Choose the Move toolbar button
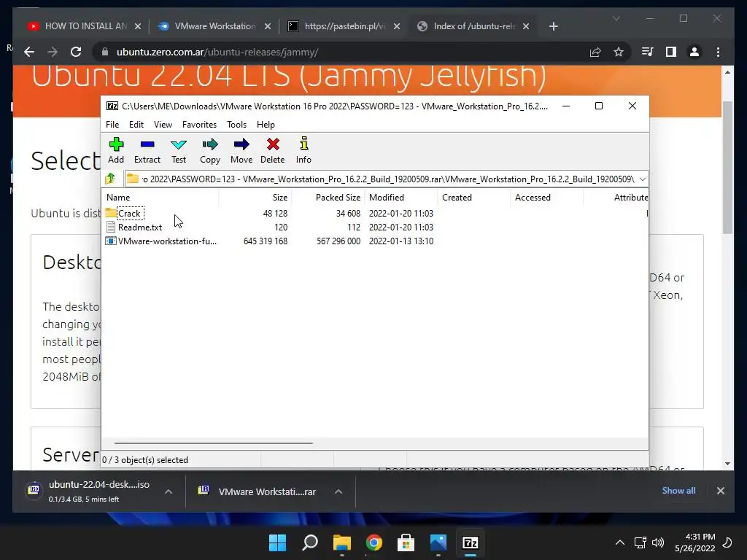This screenshot has height=560, width=747. coord(241,150)
